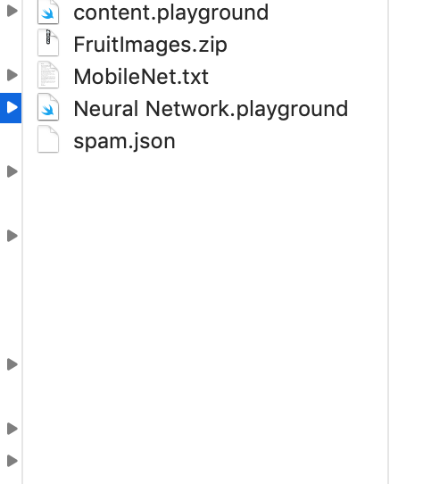The image size is (448, 484).
Task: Select FruitImages.zip in the file list
Action: pos(150,45)
